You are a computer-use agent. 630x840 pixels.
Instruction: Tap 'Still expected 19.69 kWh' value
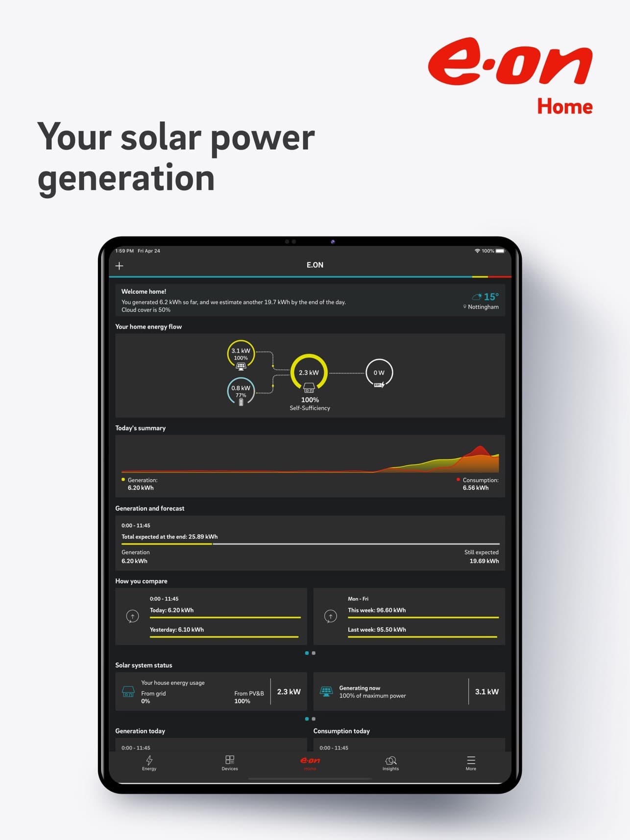tap(482, 557)
